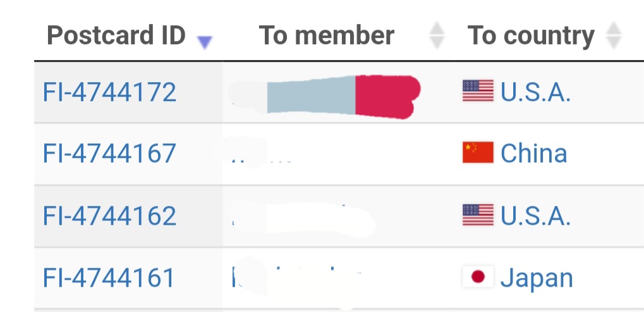The width and height of the screenshot is (644, 312).
Task: Open postcard FI-4744167
Action: [109, 153]
